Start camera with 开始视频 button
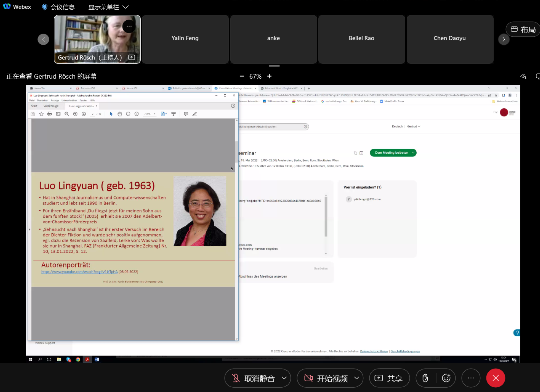The width and height of the screenshot is (540, 392). point(325,378)
